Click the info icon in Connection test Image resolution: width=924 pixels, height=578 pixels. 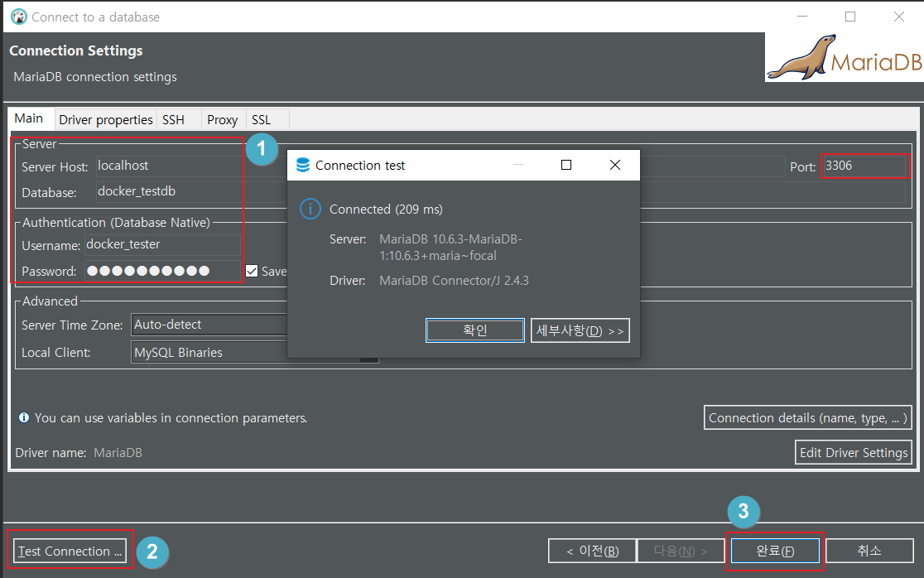coord(310,209)
